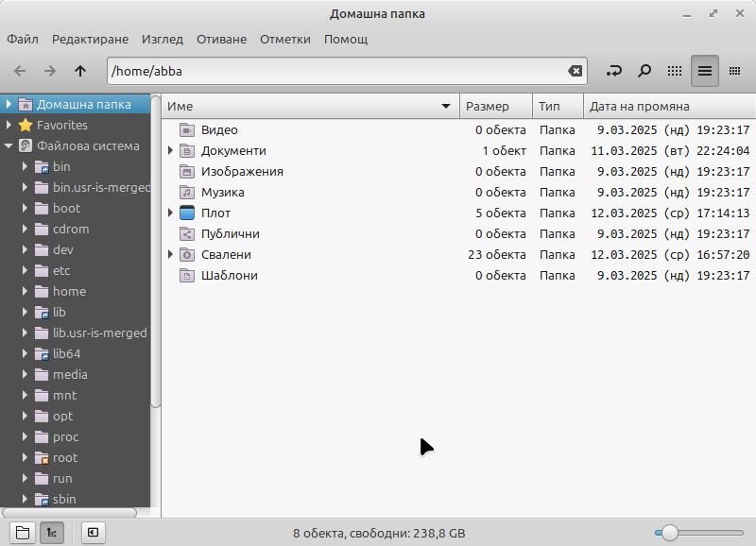The width and height of the screenshot is (756, 546).
Task: Open the Редактиране menu
Action: [x=90, y=39]
